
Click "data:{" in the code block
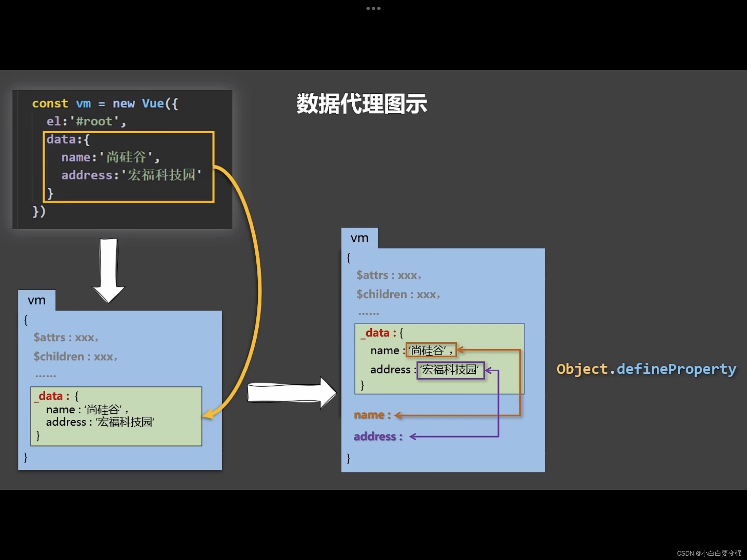coord(68,139)
